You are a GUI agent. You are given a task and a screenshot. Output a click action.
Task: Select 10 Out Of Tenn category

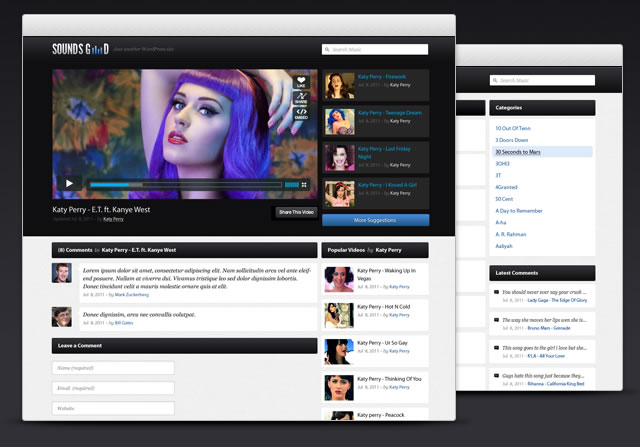513,128
